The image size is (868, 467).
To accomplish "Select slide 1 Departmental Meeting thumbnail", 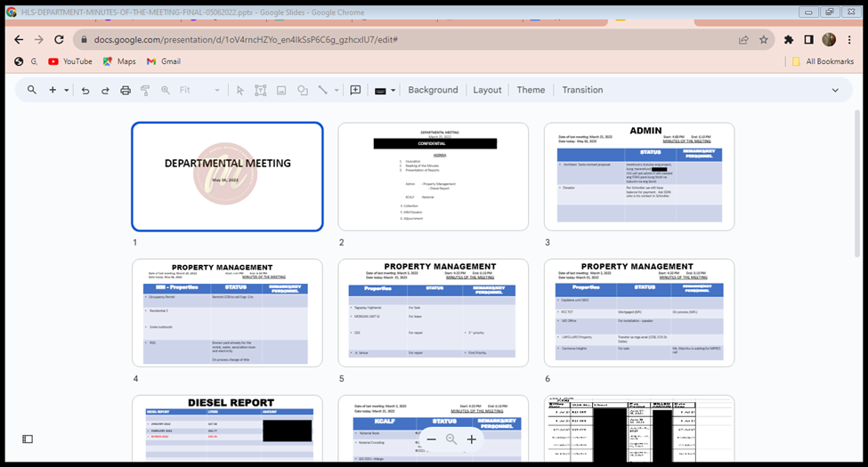I will click(227, 176).
